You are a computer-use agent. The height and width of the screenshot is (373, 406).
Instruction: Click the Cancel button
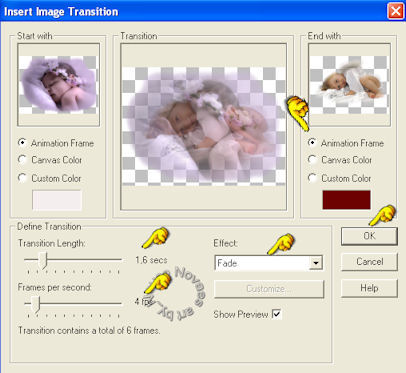pyautogui.click(x=369, y=262)
